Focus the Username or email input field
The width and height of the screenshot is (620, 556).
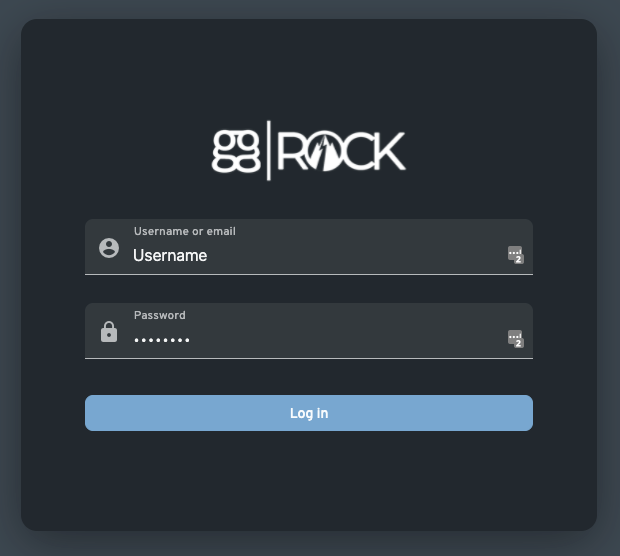click(x=309, y=247)
